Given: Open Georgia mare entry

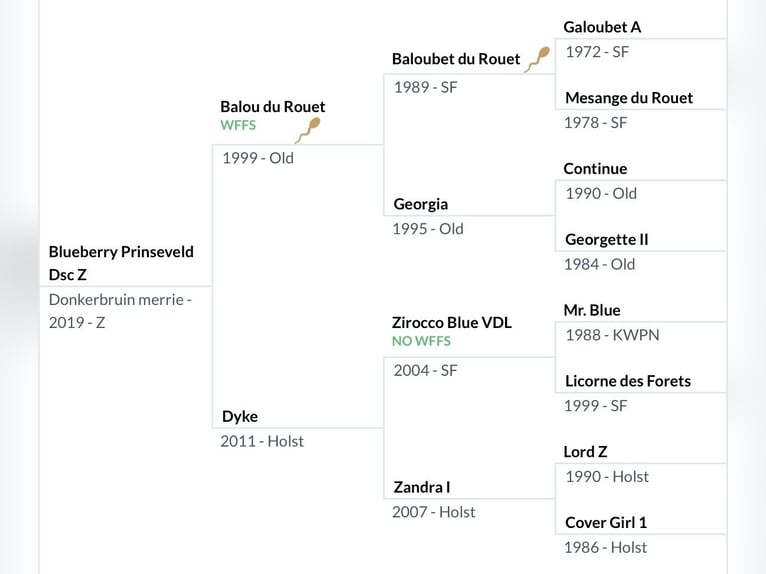Looking at the screenshot, I should pyautogui.click(x=421, y=204).
